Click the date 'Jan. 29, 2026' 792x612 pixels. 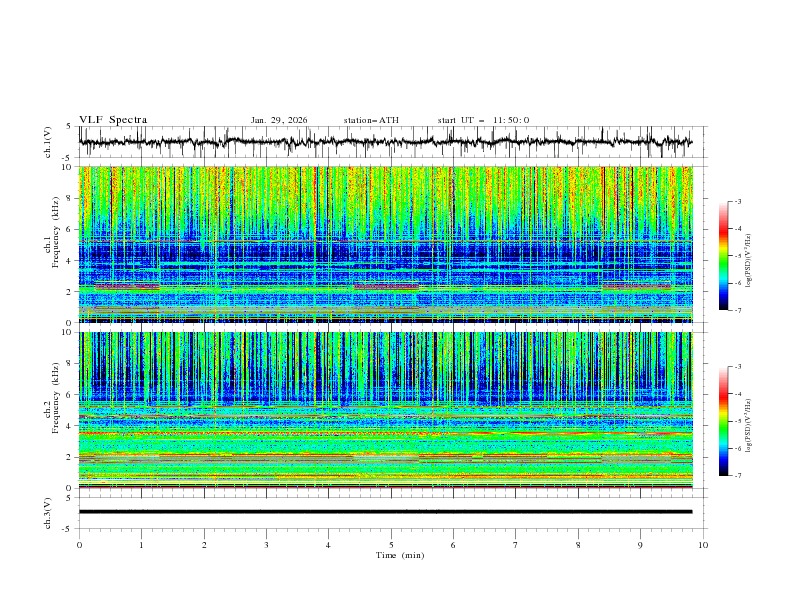[x=279, y=120]
